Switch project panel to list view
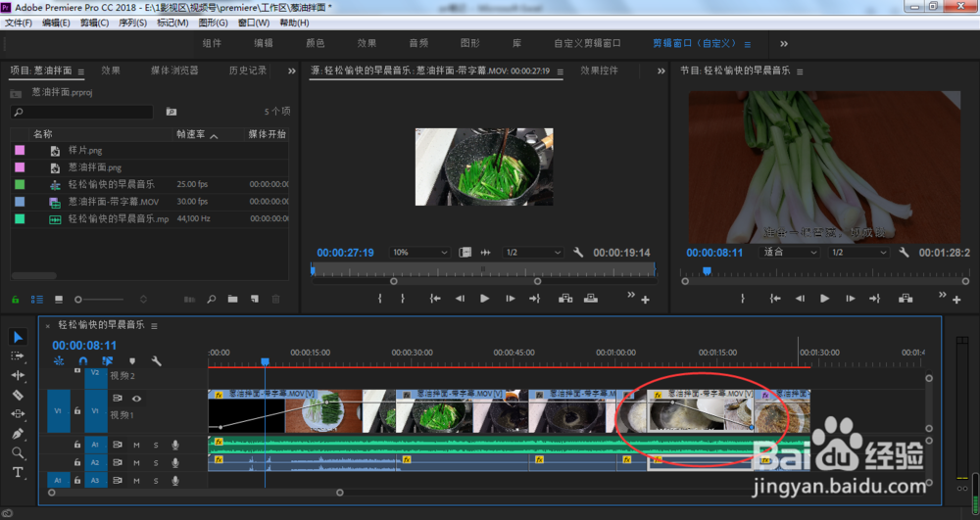The image size is (980, 520). (37, 300)
